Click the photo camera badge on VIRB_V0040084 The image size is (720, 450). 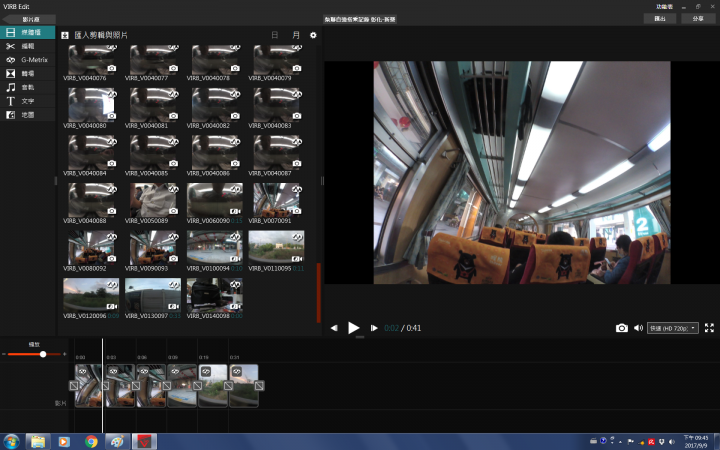click(112, 163)
